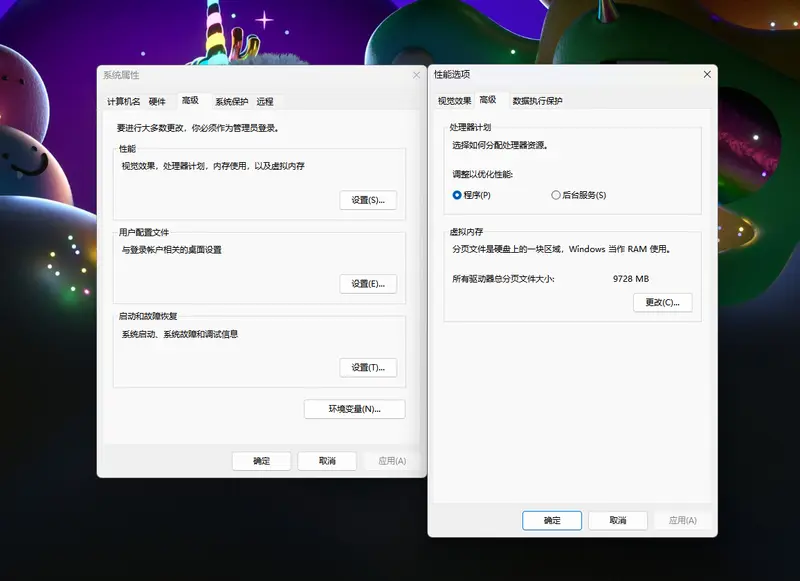800x581 pixels.
Task: Click the 启动和故障恢复 group label
Action: (147, 316)
